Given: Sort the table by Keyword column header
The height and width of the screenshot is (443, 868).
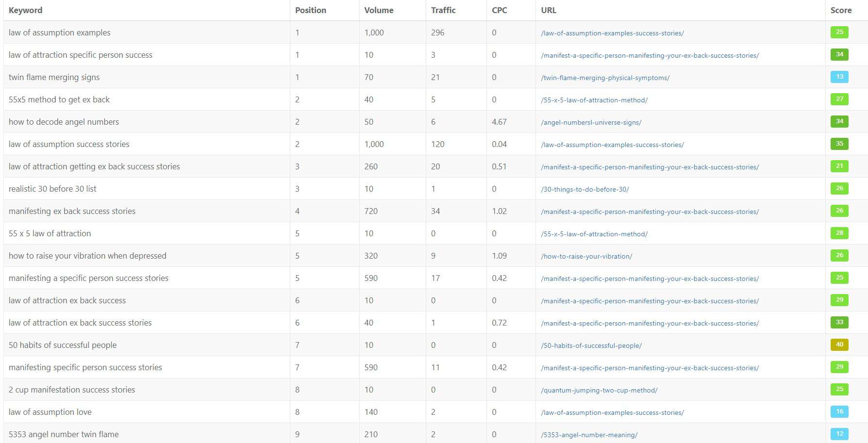Looking at the screenshot, I should (x=25, y=10).
